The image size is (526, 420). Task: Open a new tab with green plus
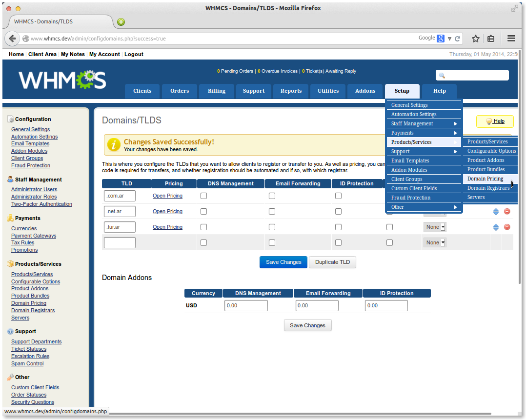click(x=121, y=22)
